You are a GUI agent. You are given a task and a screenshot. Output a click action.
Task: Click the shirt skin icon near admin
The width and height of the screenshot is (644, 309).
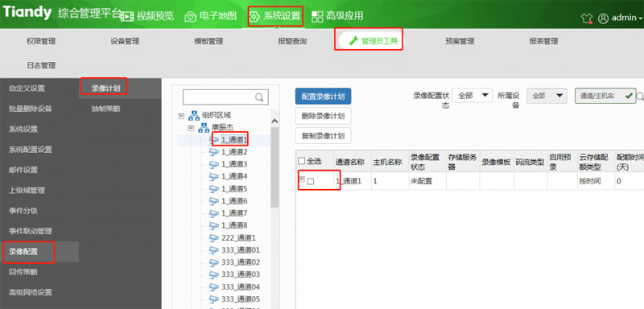(586, 18)
